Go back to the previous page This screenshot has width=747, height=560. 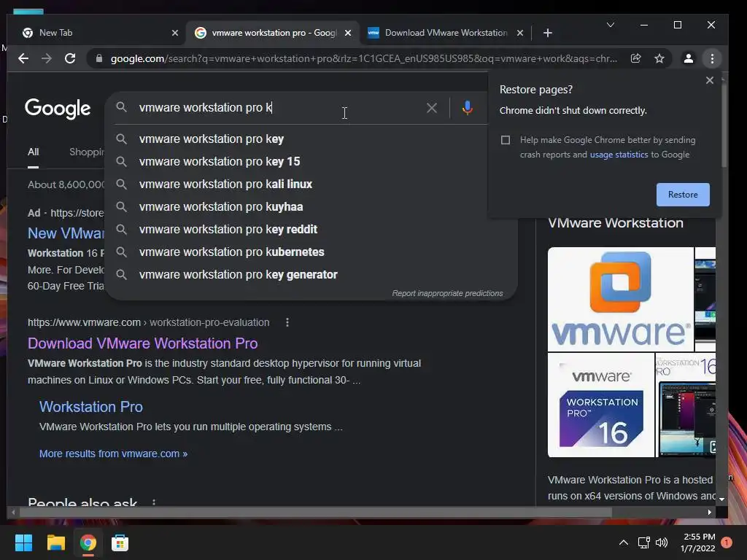click(23, 58)
